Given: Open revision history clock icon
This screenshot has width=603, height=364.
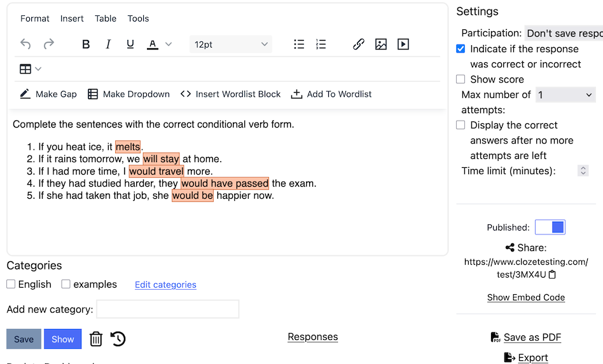Looking at the screenshot, I should coord(118,339).
